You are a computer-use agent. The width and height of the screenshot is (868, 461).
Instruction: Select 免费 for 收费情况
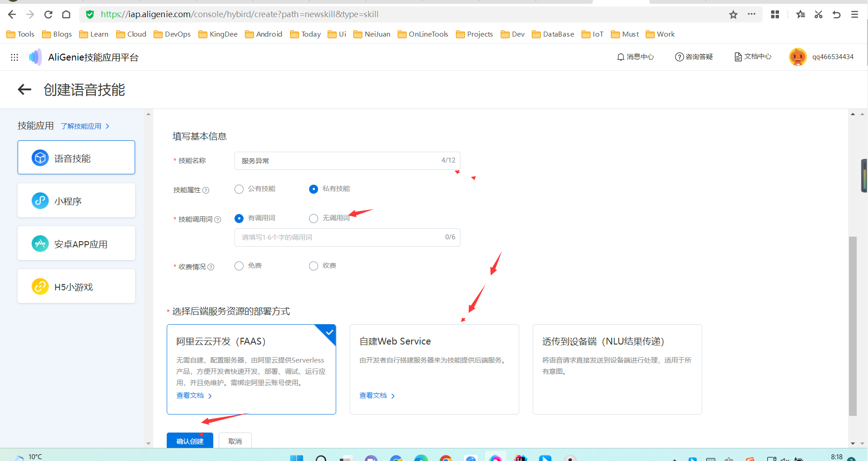tap(239, 266)
